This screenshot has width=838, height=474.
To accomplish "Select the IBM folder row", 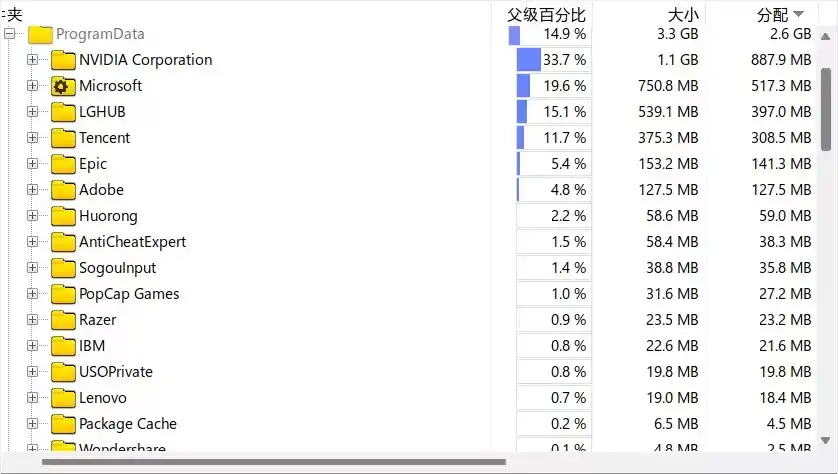I will coord(92,346).
